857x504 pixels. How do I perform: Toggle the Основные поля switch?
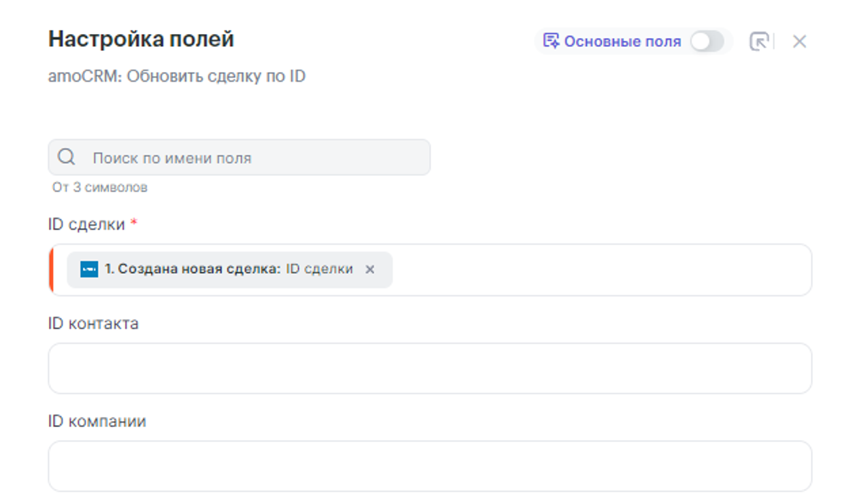707,41
